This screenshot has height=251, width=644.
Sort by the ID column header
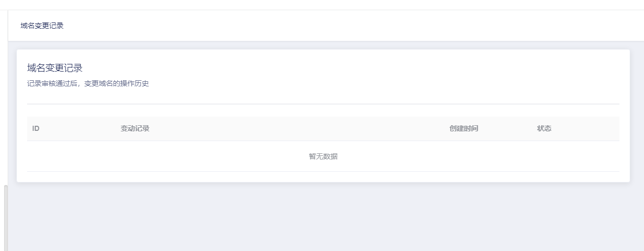(x=36, y=129)
